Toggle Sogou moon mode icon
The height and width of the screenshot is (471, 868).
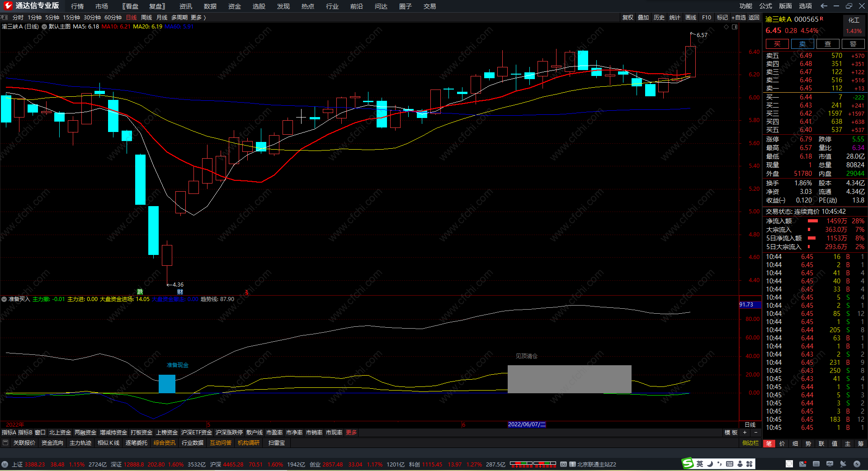point(710,464)
